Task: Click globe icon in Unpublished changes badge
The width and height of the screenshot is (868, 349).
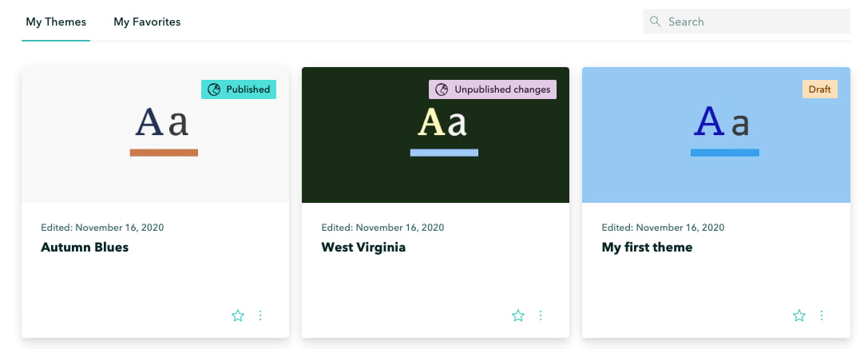Action: [x=442, y=89]
